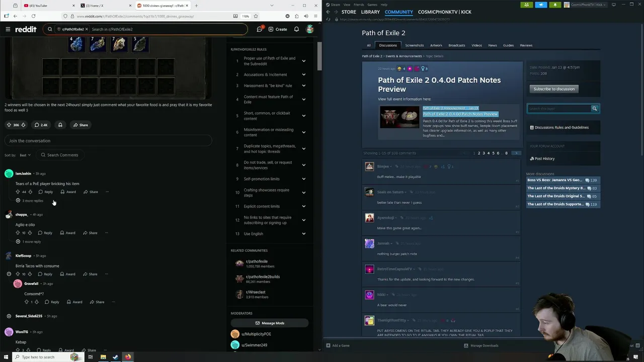Give an award to the giveaway post
Screen dimensions: 644x362
click(x=60, y=125)
